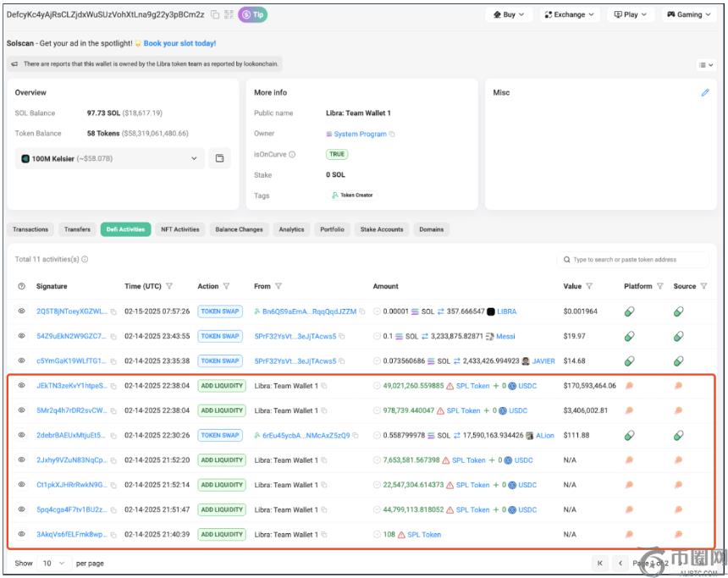
Task: Toggle eye icon for signature JEkTN3zeKvY1htpeS
Action: [22, 386]
